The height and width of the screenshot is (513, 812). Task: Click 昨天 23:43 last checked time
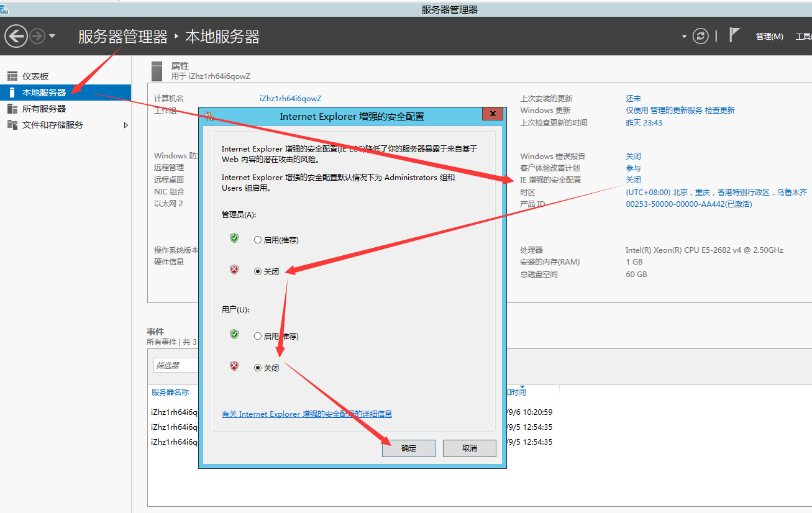644,123
